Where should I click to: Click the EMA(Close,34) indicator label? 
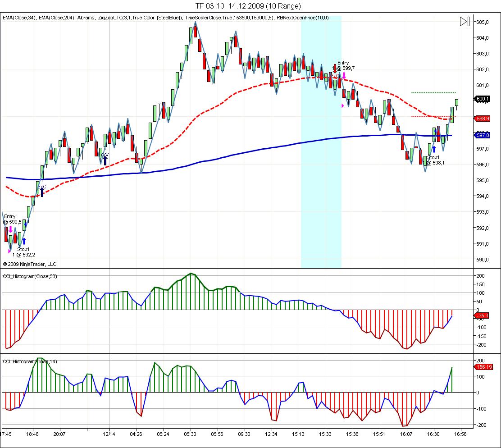19,18
